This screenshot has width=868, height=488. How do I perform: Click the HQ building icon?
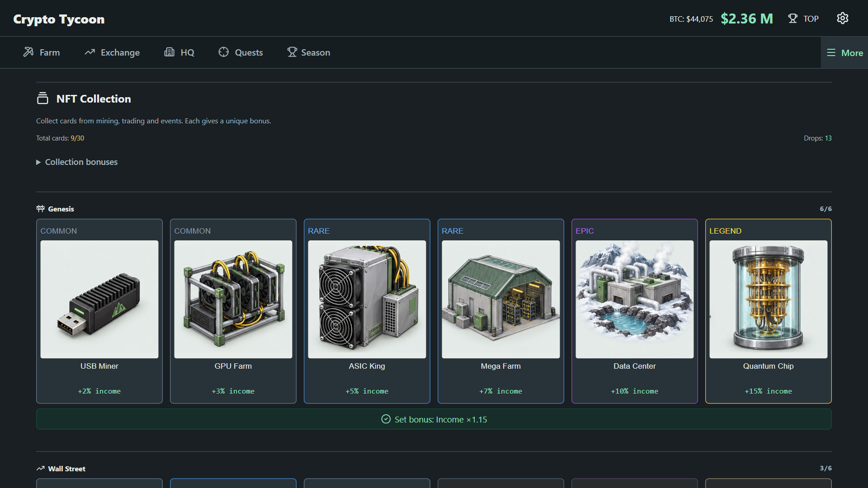coord(169,52)
